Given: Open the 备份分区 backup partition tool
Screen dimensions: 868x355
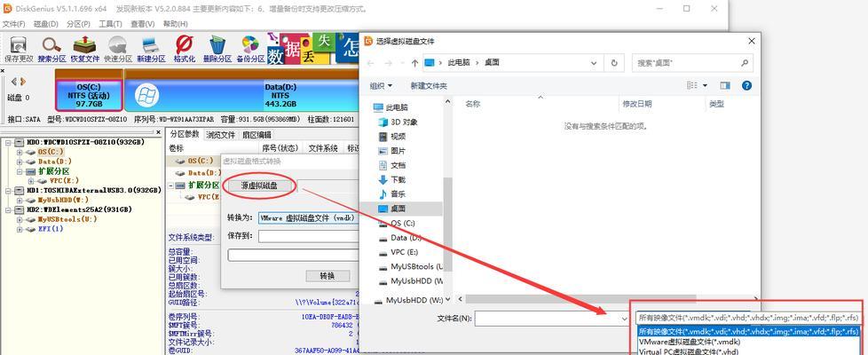Looking at the screenshot, I should (250, 50).
